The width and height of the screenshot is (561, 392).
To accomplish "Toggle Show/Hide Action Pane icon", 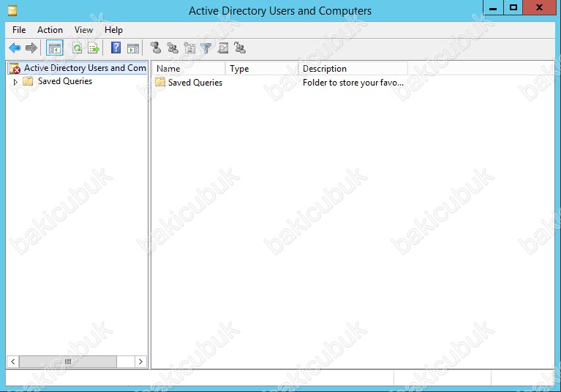I will (x=133, y=48).
